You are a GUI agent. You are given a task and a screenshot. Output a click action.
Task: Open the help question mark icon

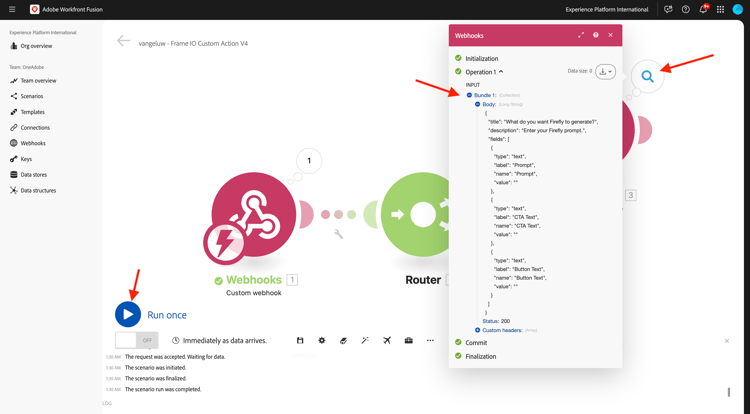685,9
